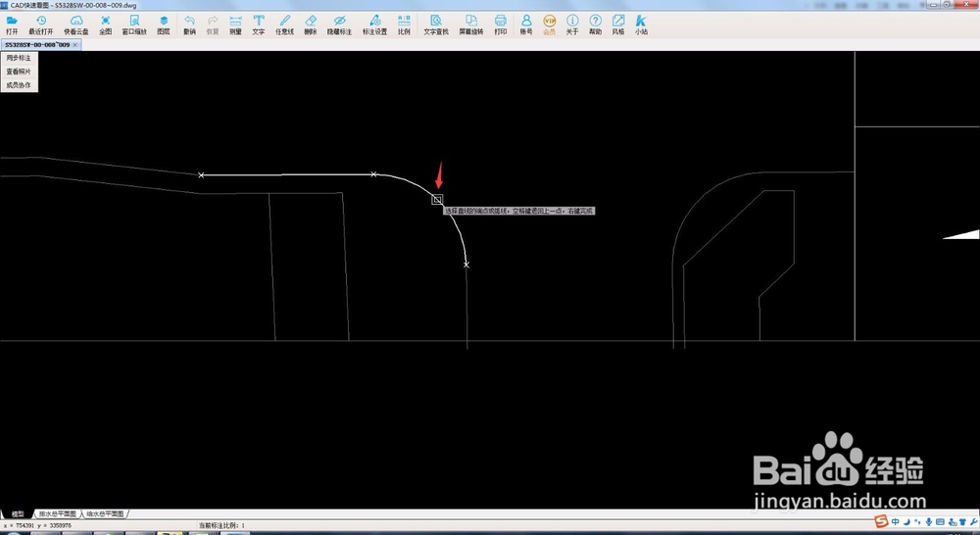Pick the 任意线 freehand line tool
The image size is (980, 535).
[285, 24]
